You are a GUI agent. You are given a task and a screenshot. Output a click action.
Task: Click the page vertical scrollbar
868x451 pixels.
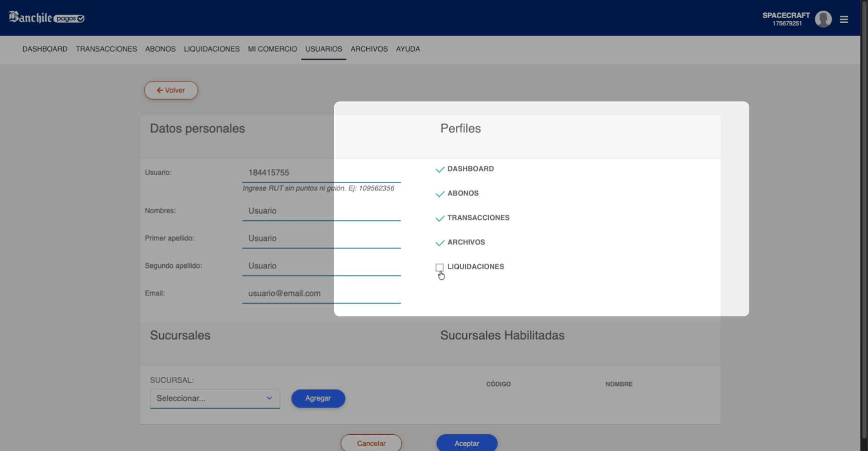click(864, 219)
